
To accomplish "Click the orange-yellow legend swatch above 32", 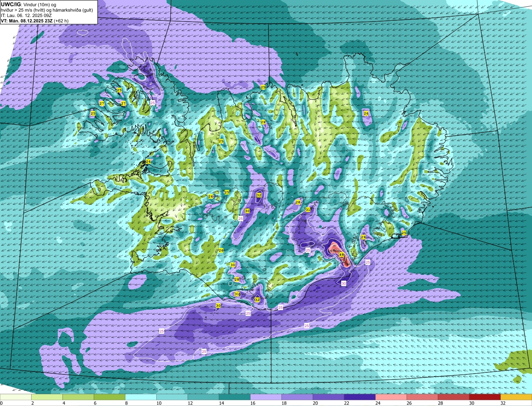I will [x=516, y=397].
